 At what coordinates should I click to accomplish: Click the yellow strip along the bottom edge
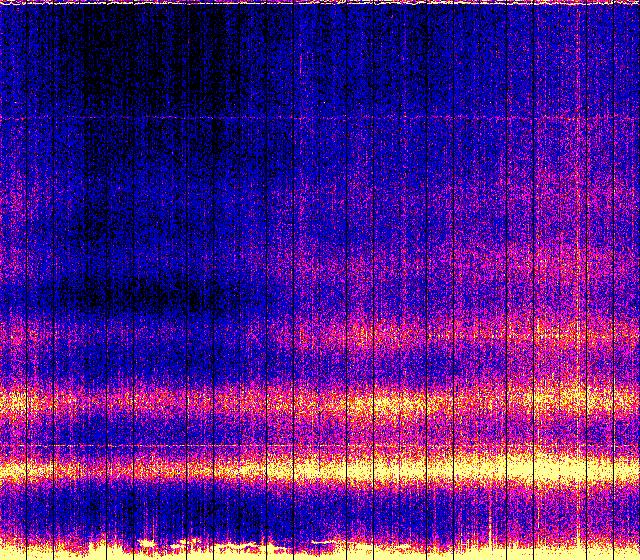450,550
